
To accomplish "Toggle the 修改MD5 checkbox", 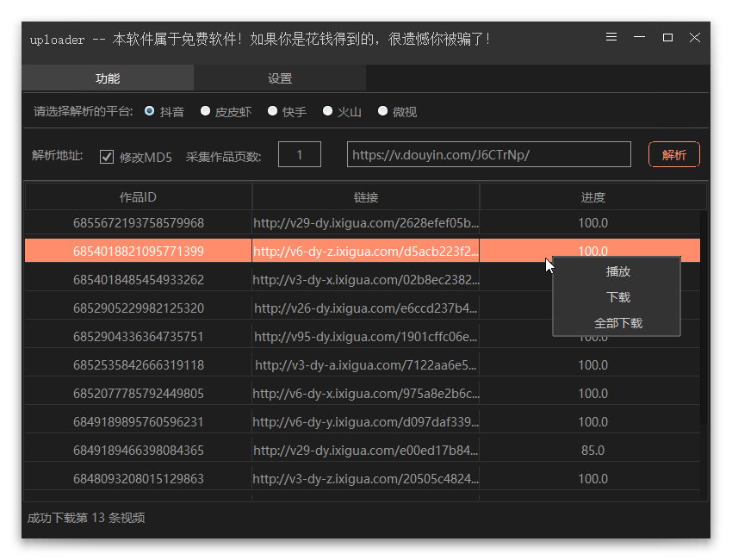I will click(108, 157).
